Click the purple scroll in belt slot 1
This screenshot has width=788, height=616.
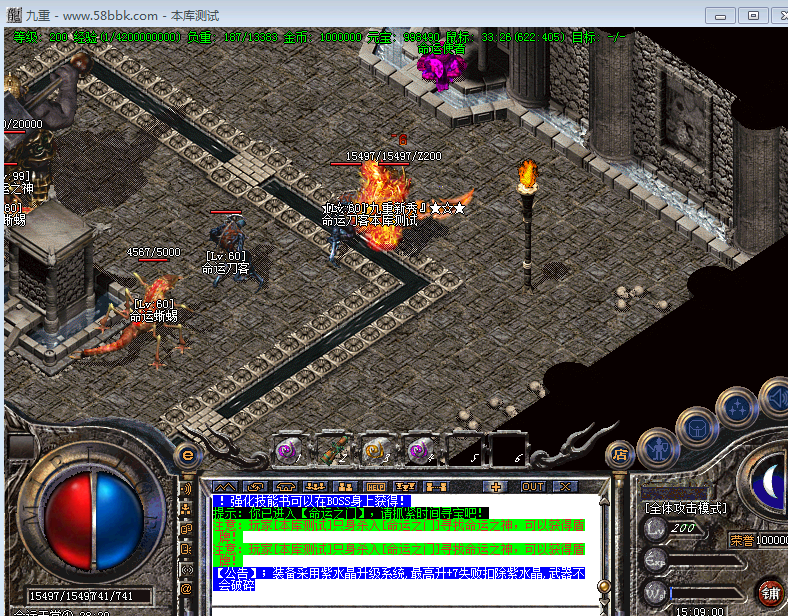point(289,450)
